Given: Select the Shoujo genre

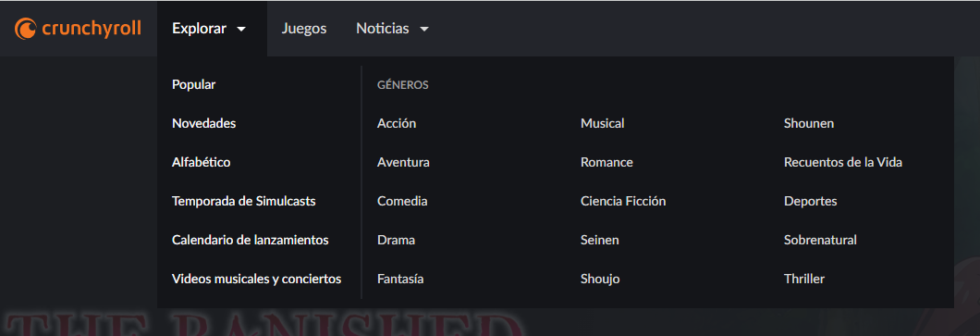Looking at the screenshot, I should pyautogui.click(x=600, y=279).
